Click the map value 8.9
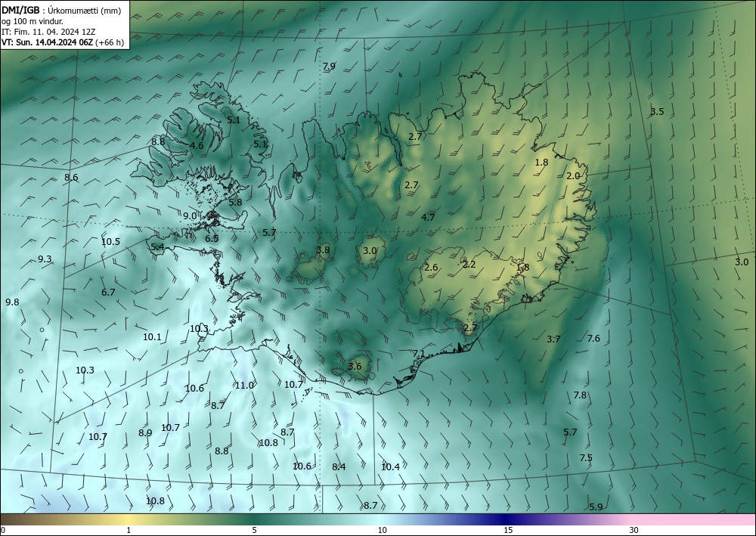 pos(145,433)
